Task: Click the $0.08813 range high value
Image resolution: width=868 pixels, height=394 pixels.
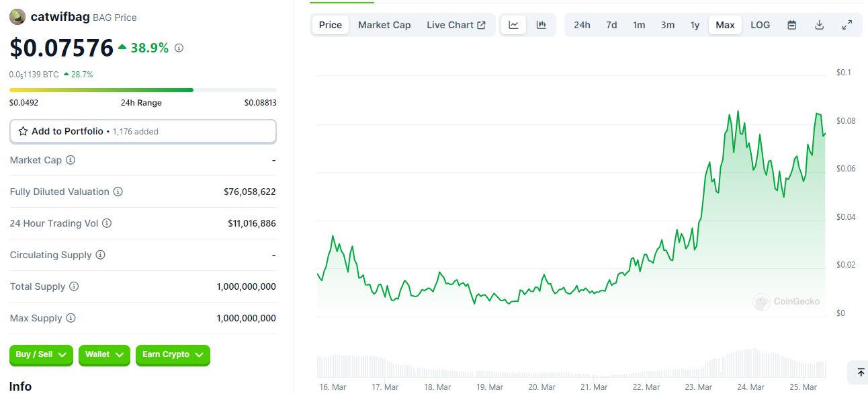Action: click(261, 103)
